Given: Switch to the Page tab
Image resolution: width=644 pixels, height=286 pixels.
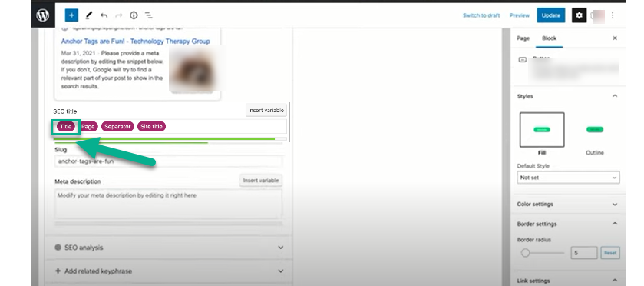Looking at the screenshot, I should click(x=523, y=38).
